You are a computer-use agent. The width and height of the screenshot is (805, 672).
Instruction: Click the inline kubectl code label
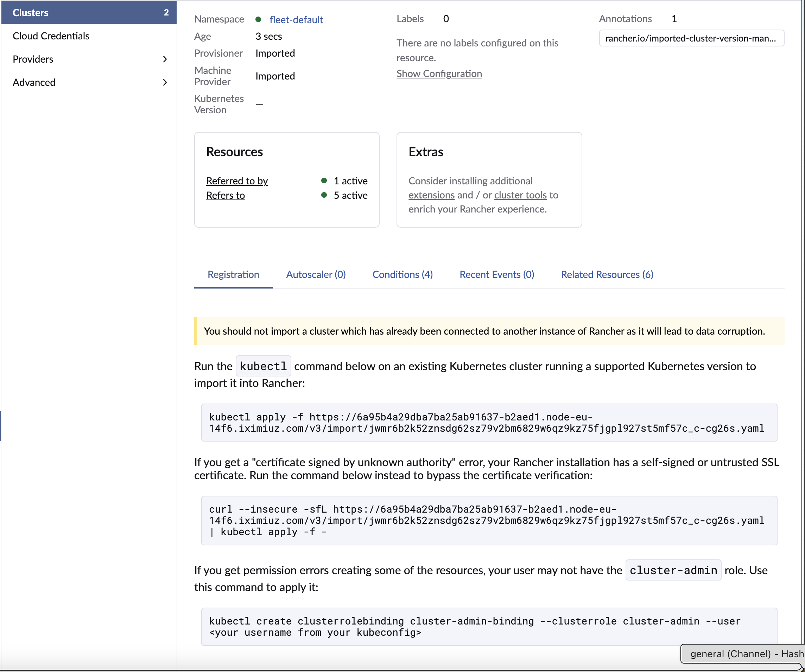[x=264, y=366]
